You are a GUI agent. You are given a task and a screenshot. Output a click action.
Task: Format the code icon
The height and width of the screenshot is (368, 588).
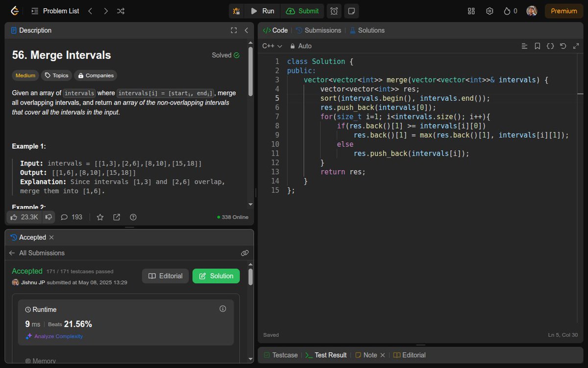[525, 46]
